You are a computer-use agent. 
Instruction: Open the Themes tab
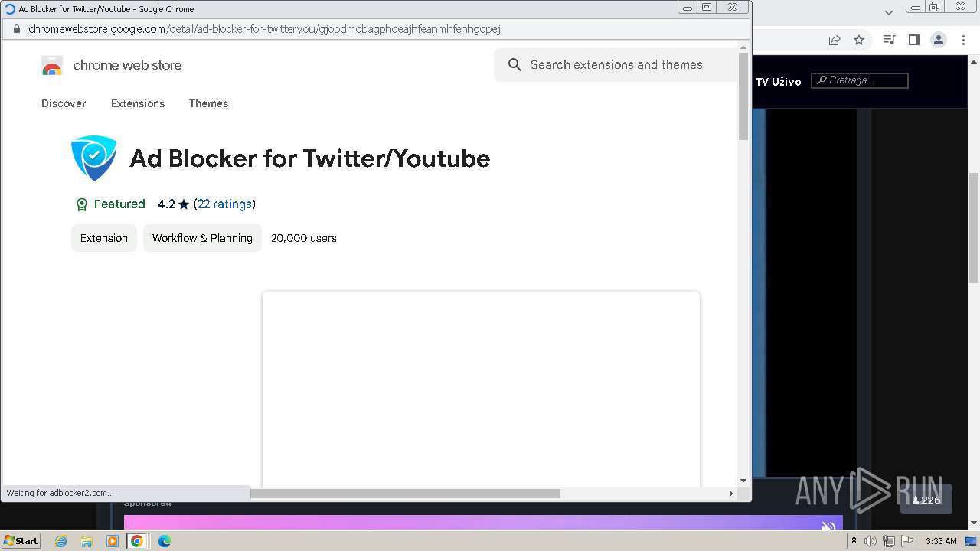pyautogui.click(x=208, y=103)
